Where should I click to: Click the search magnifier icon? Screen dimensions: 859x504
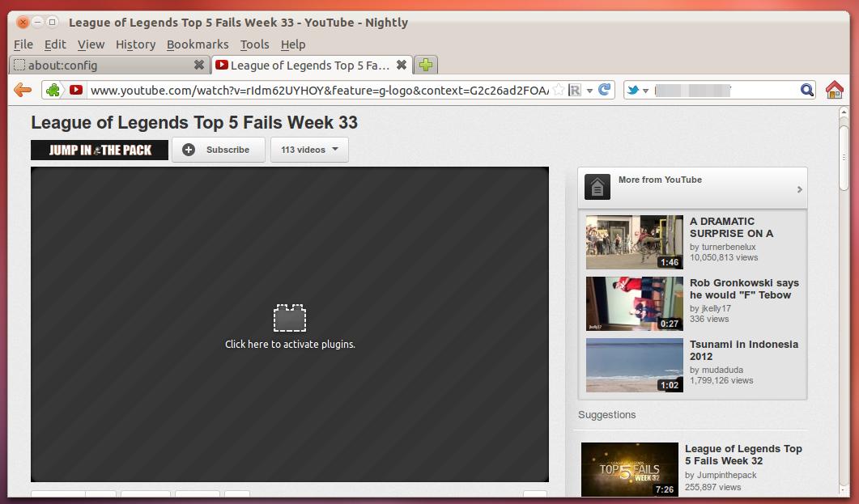click(806, 90)
